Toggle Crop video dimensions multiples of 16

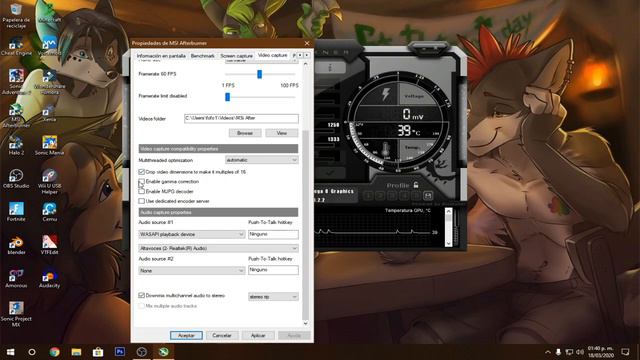click(141, 172)
